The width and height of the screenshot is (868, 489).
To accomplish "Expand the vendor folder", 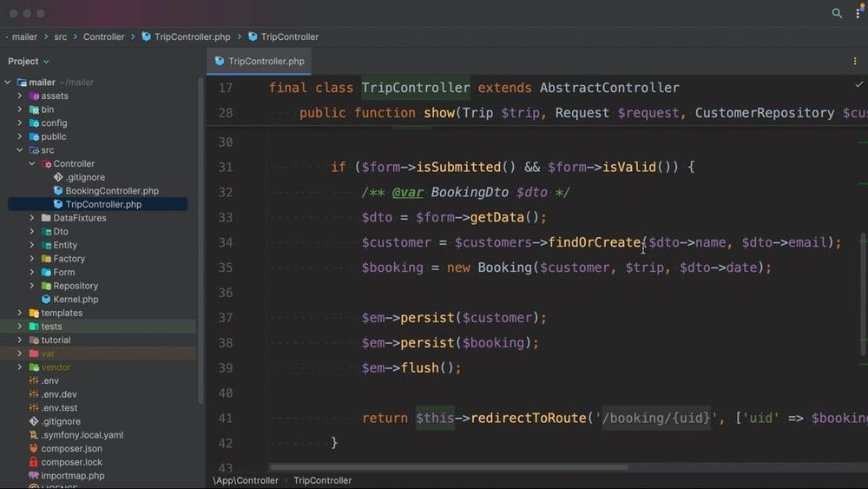I will click(x=20, y=367).
